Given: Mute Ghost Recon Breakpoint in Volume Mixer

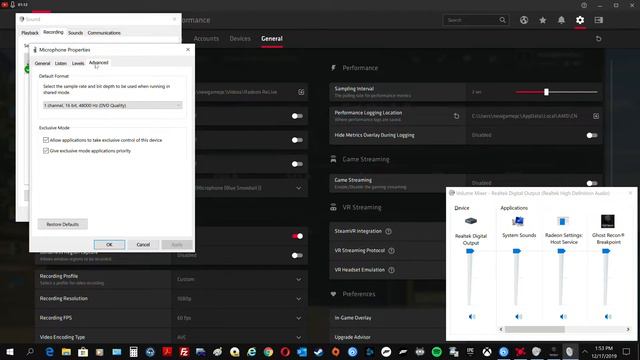Looking at the screenshot, I should coord(608,316).
